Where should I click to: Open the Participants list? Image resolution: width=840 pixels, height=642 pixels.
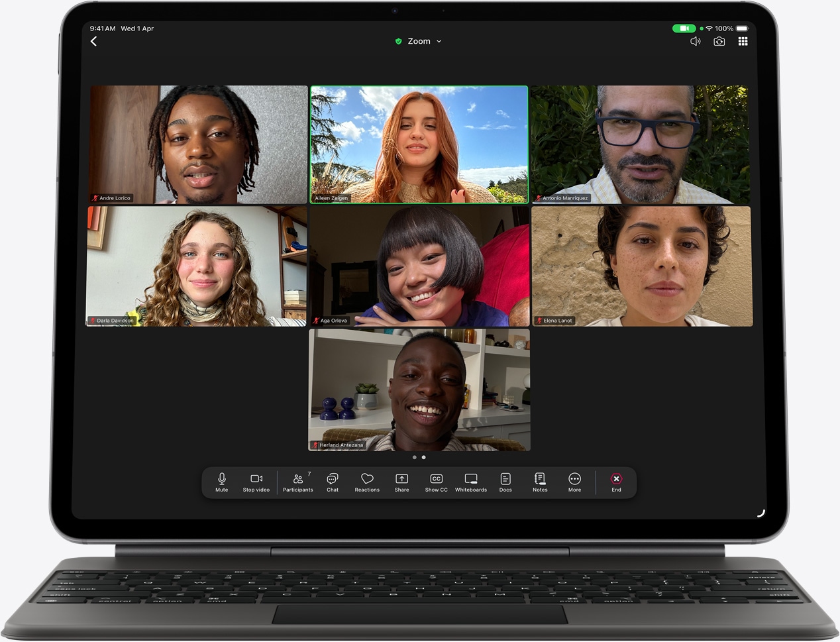pos(297,482)
